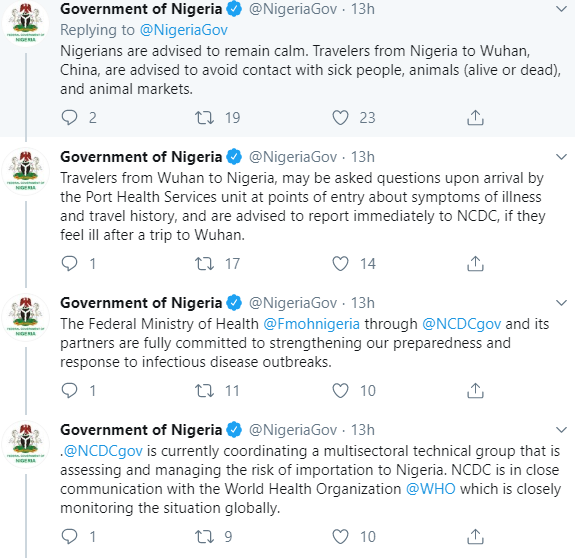This screenshot has height=558, width=575.
Task: Share the multisectoral technical group tweet
Action: 475,537
